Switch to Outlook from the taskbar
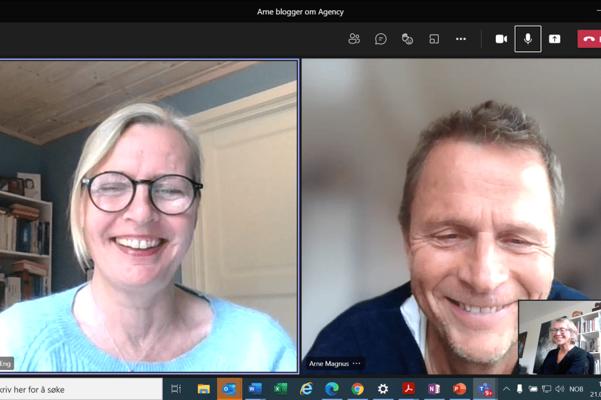Screen dimensions: 601x400 pos(229,389)
